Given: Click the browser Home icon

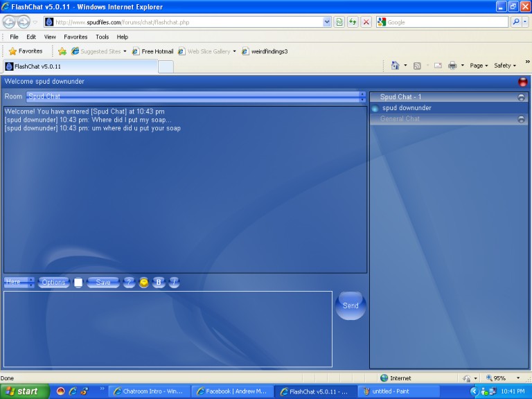Looking at the screenshot, I should tap(395, 66).
